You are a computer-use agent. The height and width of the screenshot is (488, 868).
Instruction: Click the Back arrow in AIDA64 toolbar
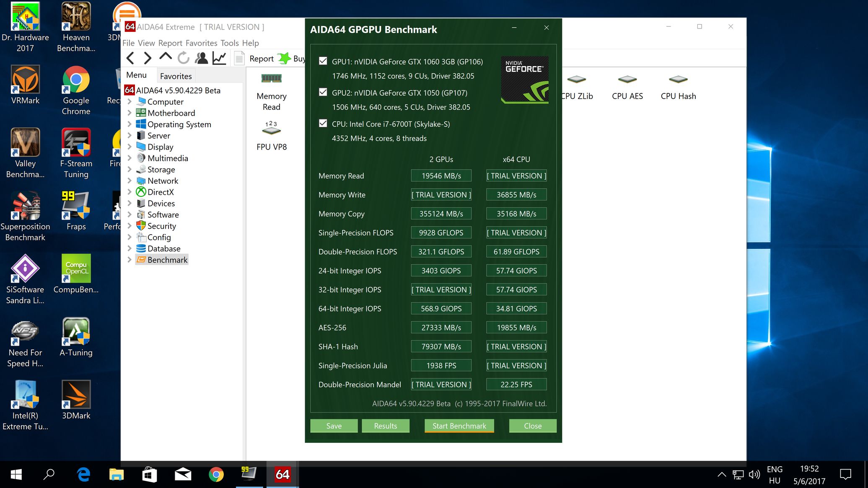[x=130, y=58]
